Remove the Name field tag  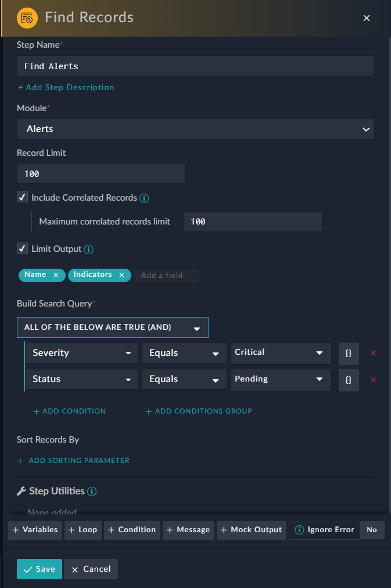click(56, 275)
